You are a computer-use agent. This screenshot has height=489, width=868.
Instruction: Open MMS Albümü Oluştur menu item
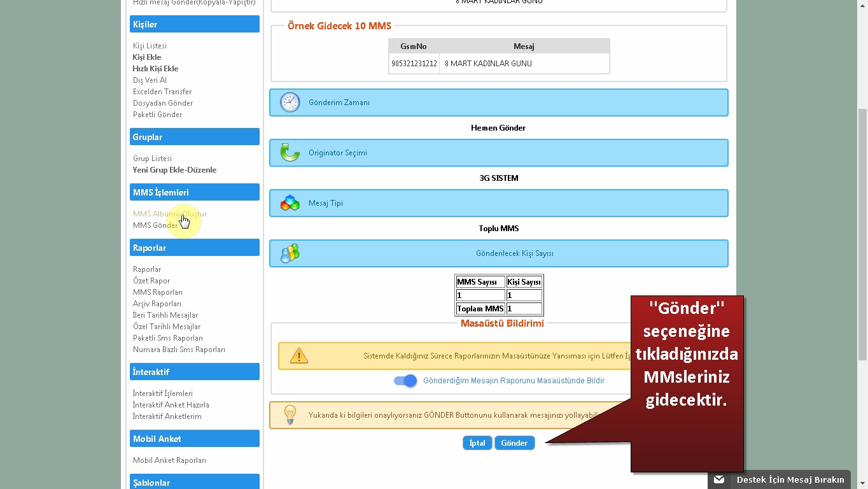(169, 214)
